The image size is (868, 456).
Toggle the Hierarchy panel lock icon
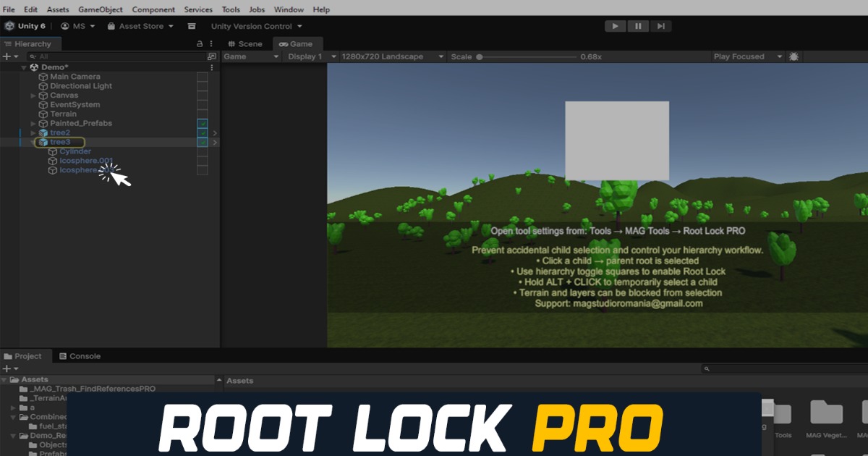pyautogui.click(x=200, y=44)
